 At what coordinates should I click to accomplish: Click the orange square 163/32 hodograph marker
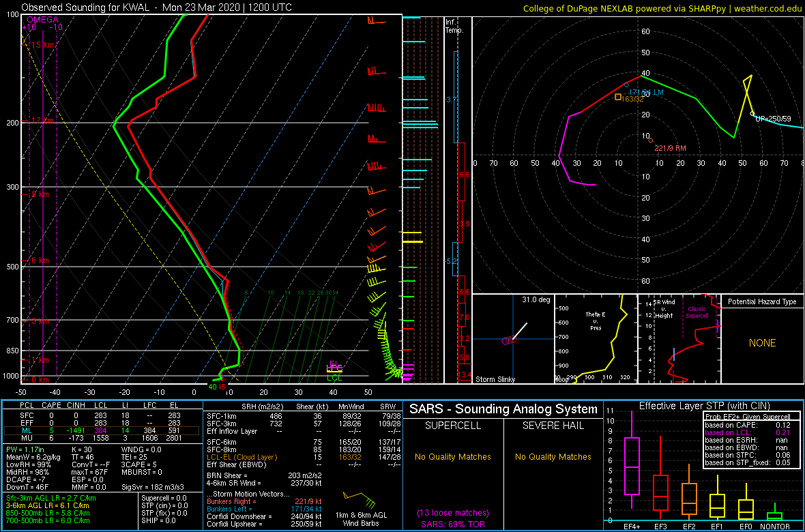coord(618,97)
